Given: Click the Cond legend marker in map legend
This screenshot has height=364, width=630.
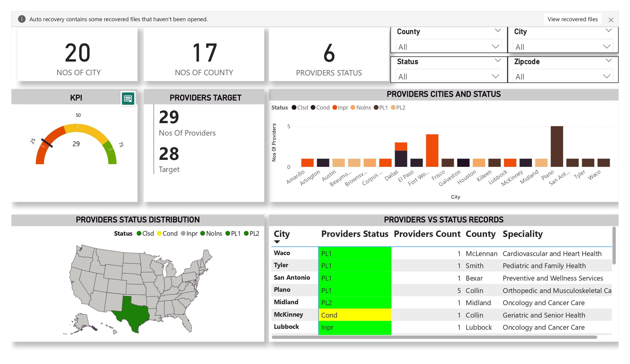Looking at the screenshot, I should (159, 233).
